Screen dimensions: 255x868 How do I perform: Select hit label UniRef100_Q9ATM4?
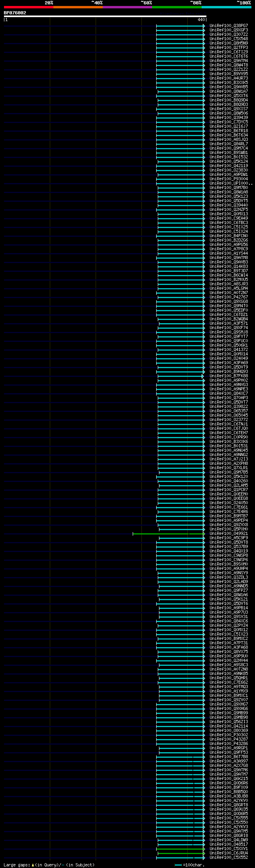229,60
